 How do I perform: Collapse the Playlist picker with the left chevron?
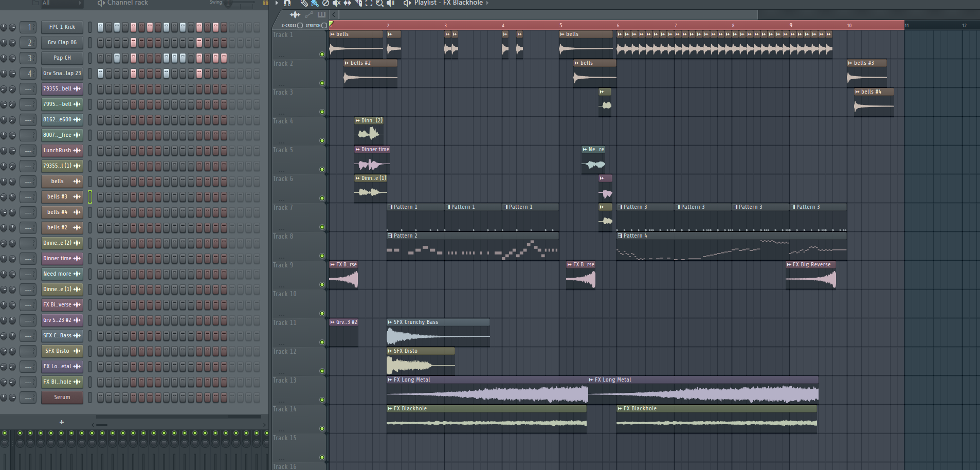334,14
